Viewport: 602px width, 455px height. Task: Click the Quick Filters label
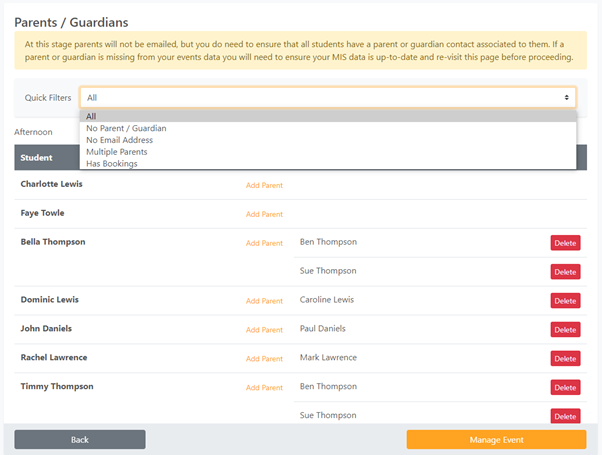pyautogui.click(x=48, y=98)
